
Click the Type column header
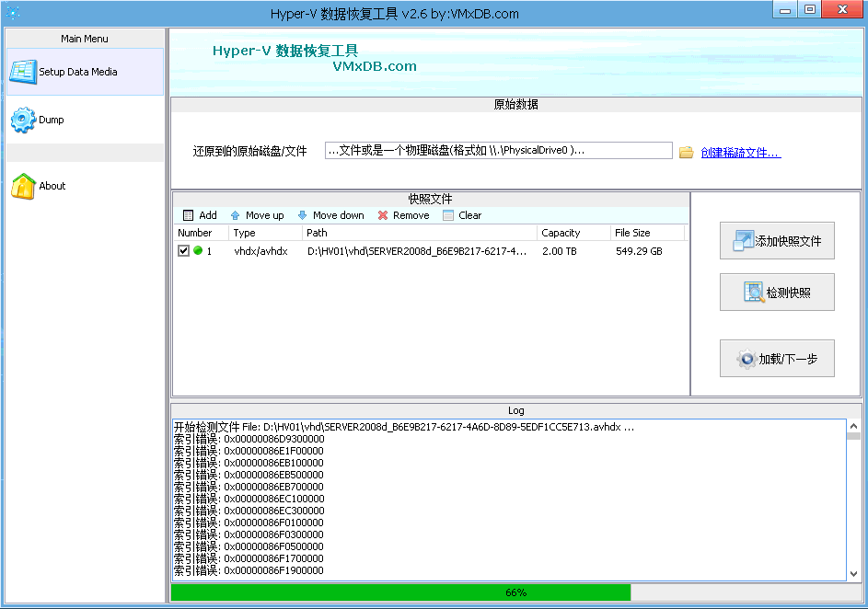[265, 233]
